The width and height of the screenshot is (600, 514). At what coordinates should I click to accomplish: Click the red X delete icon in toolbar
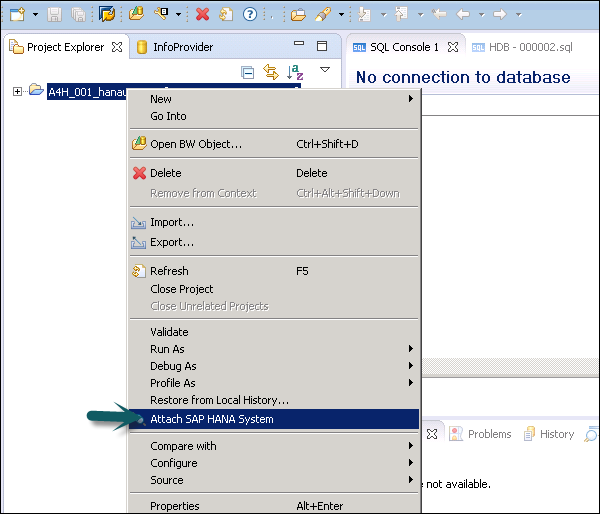click(202, 14)
